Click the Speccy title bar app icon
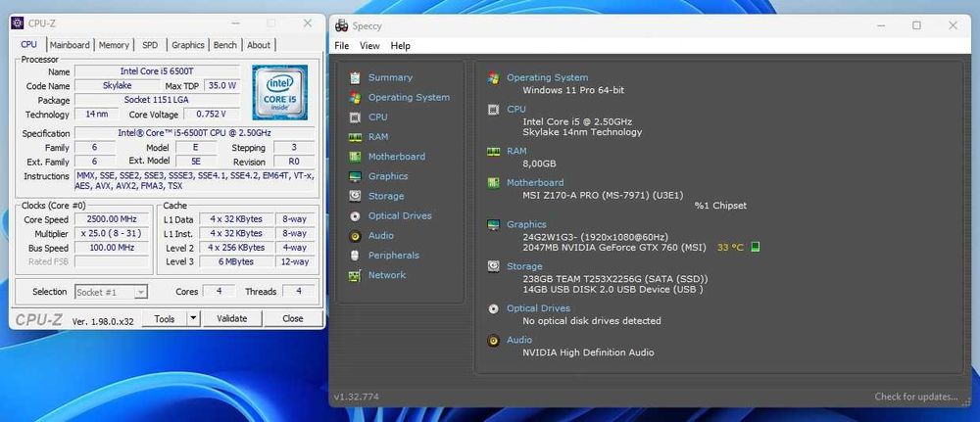 click(342, 25)
